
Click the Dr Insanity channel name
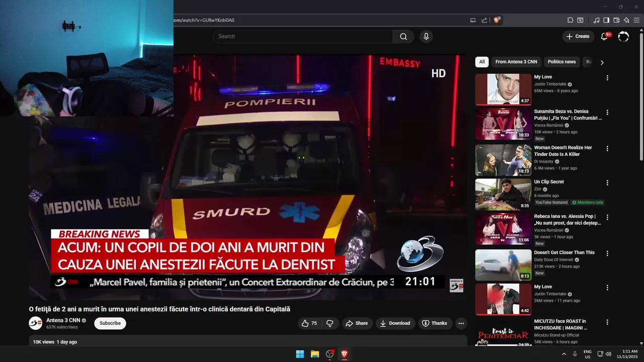(543, 162)
